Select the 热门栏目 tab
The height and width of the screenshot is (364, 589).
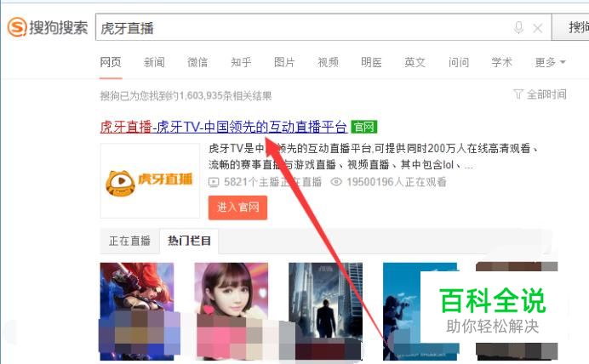click(x=189, y=241)
